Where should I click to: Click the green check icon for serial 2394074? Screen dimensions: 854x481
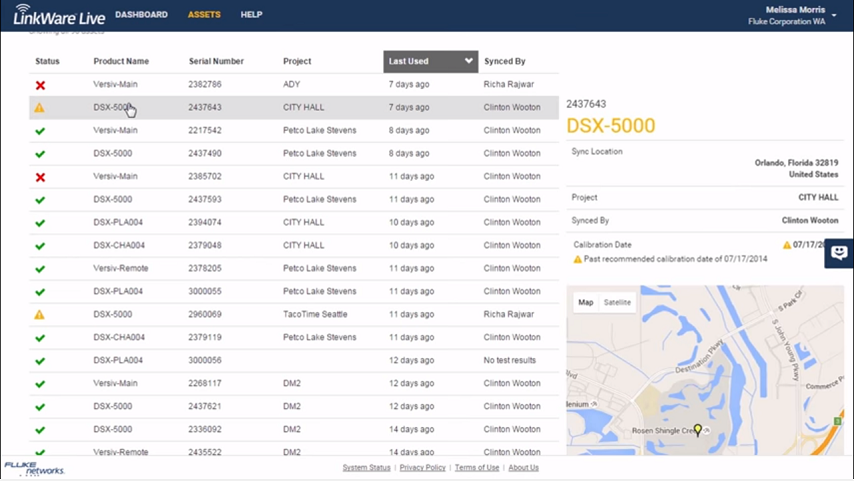[40, 223]
